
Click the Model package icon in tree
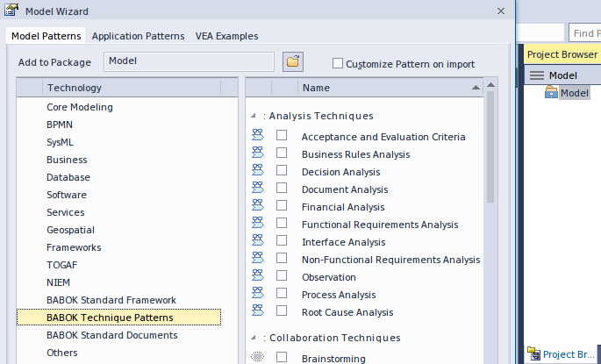click(551, 93)
